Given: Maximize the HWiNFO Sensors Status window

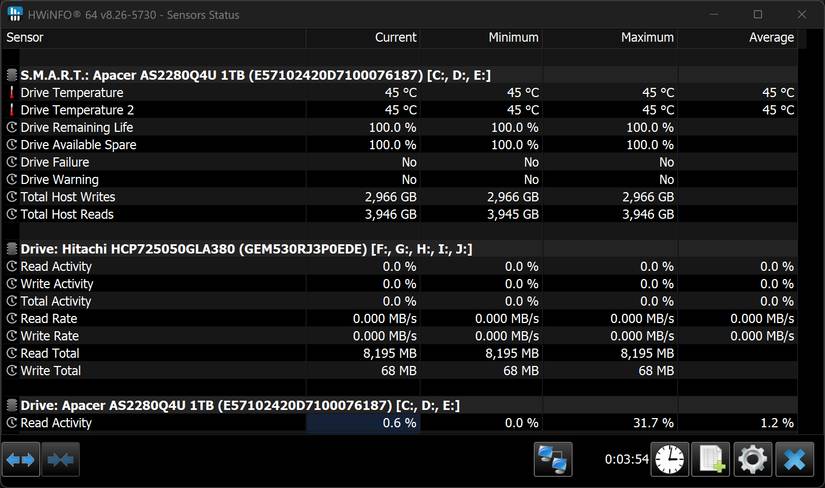Looking at the screenshot, I should pos(758,14).
